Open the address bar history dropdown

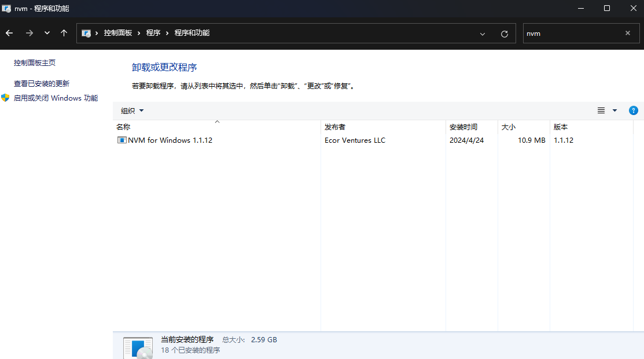point(483,34)
